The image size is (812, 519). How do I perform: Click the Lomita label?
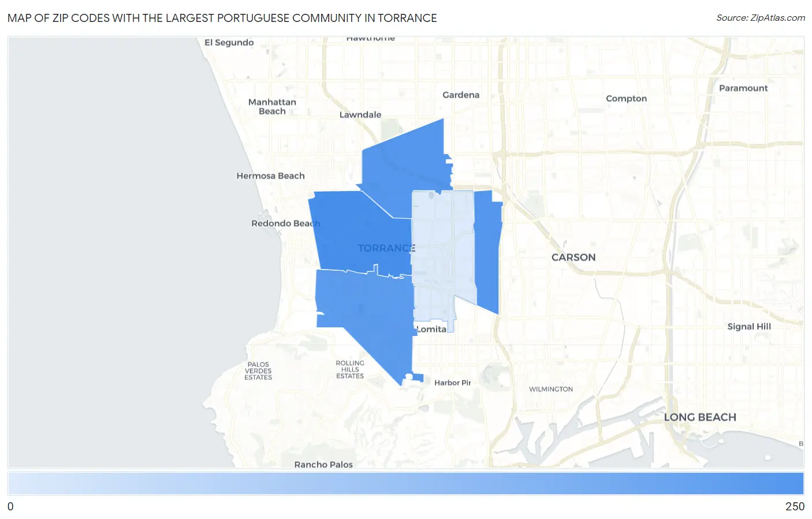click(x=431, y=329)
